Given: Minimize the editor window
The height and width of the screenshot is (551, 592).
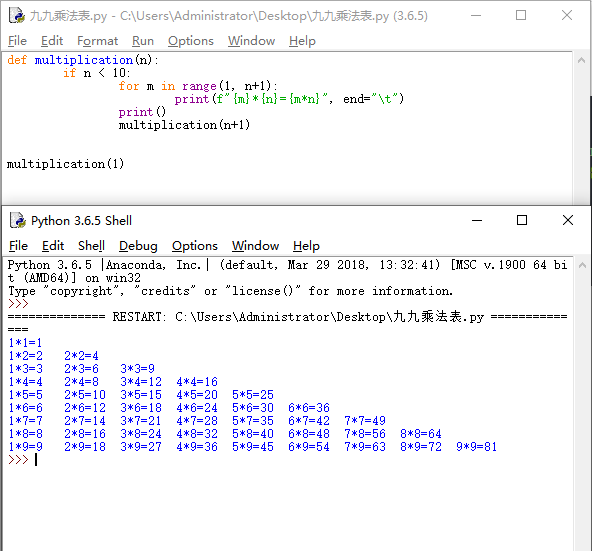Looking at the screenshot, I should coord(476,15).
